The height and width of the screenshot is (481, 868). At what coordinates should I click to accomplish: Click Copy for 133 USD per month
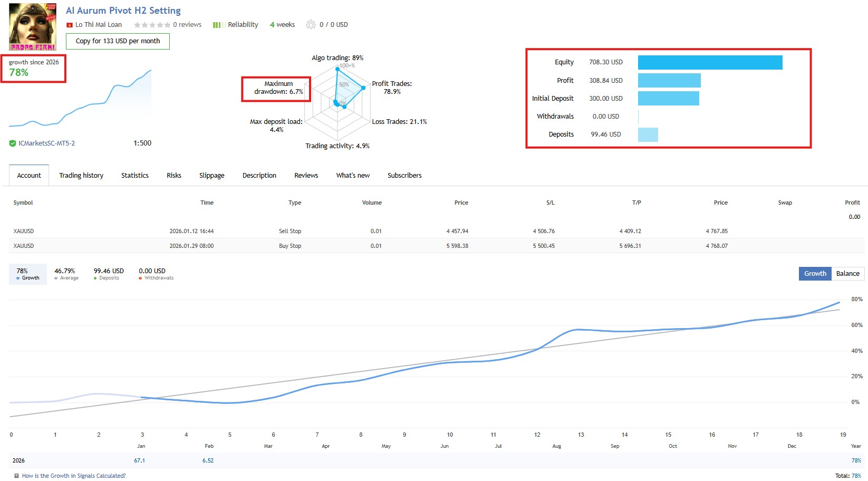point(118,41)
